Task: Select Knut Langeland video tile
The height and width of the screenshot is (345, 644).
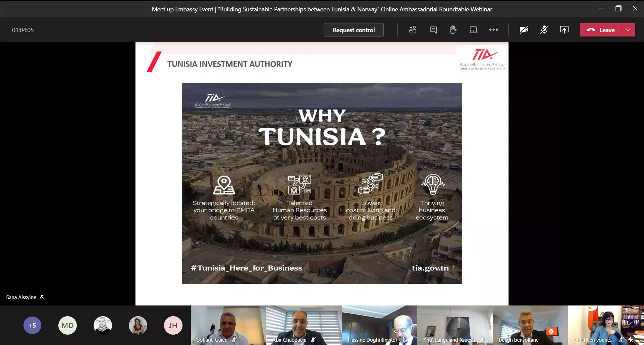Action: 455,325
